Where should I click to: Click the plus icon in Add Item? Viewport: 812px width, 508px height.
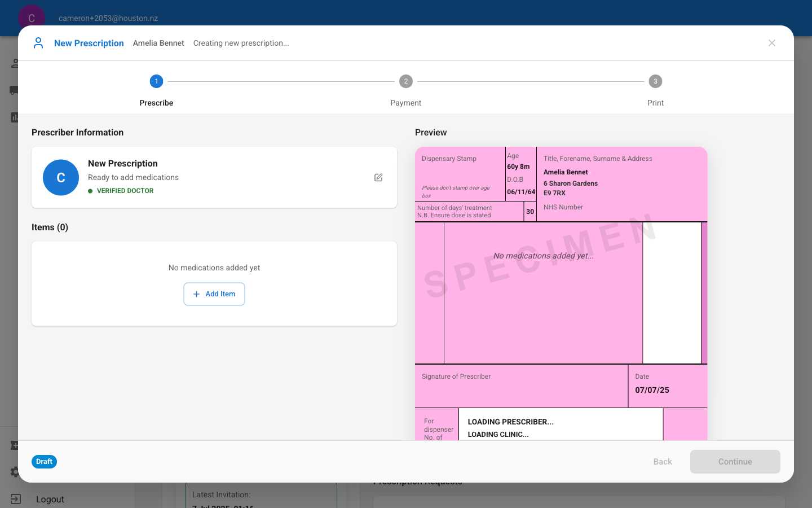click(196, 294)
